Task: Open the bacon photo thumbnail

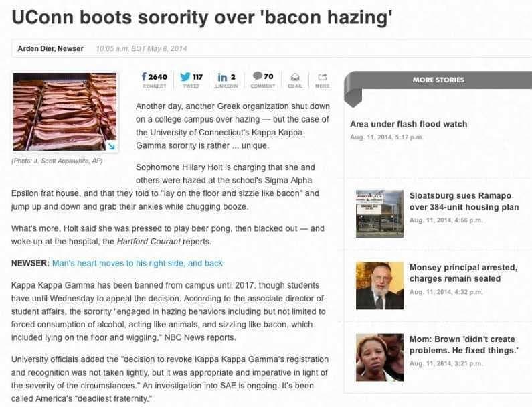Action: [x=65, y=111]
